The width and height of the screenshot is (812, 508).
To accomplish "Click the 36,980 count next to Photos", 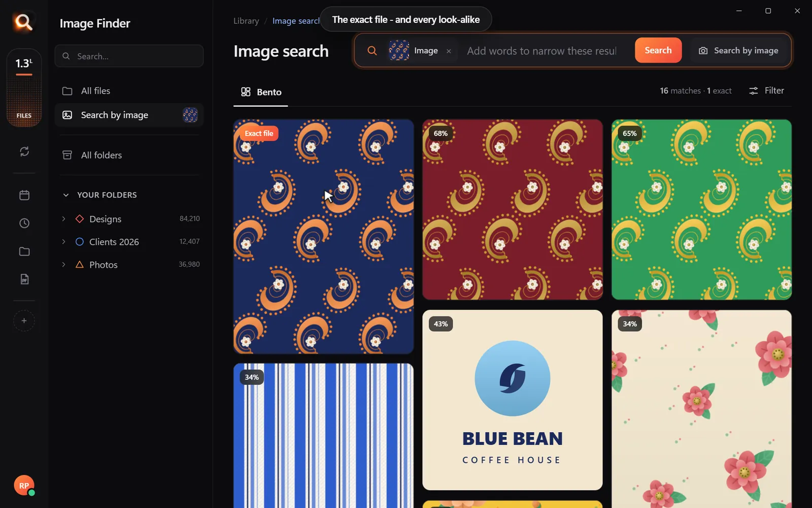I will (189, 264).
